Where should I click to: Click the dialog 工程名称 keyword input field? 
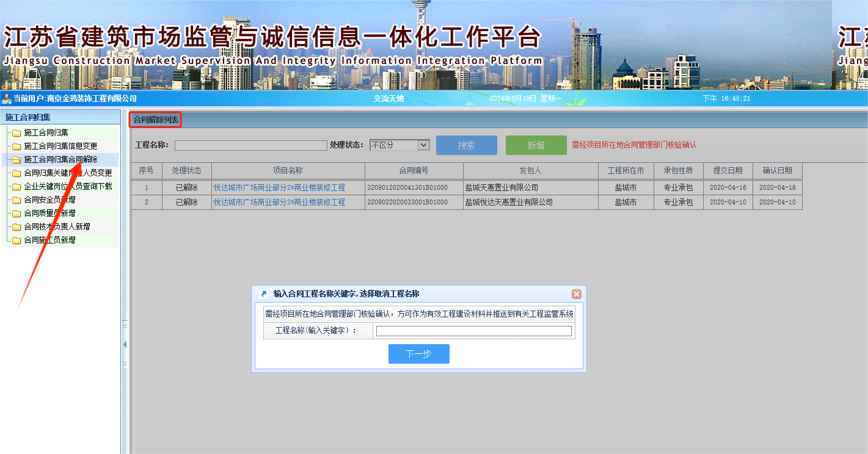(x=473, y=331)
